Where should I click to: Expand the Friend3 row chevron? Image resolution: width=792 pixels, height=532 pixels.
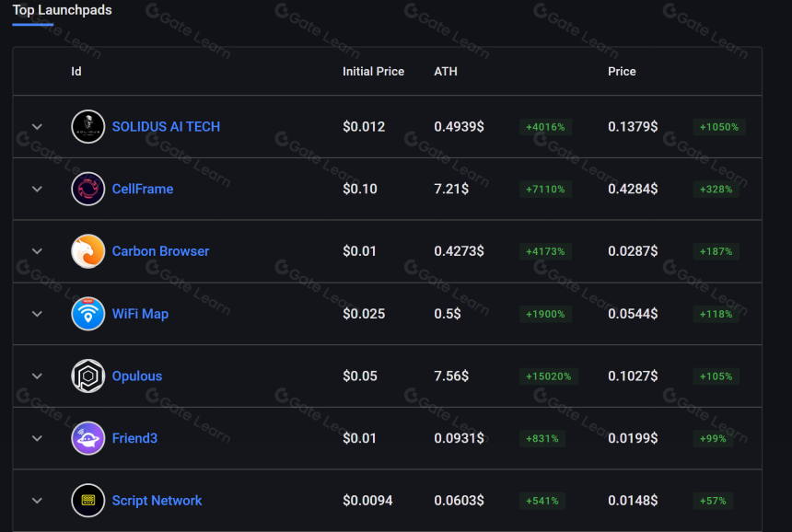pyautogui.click(x=37, y=438)
